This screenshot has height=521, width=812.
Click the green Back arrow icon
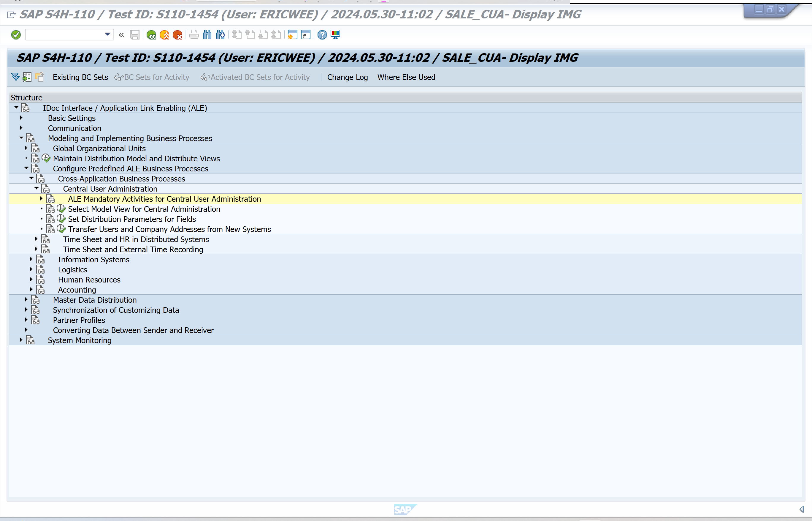pos(151,35)
